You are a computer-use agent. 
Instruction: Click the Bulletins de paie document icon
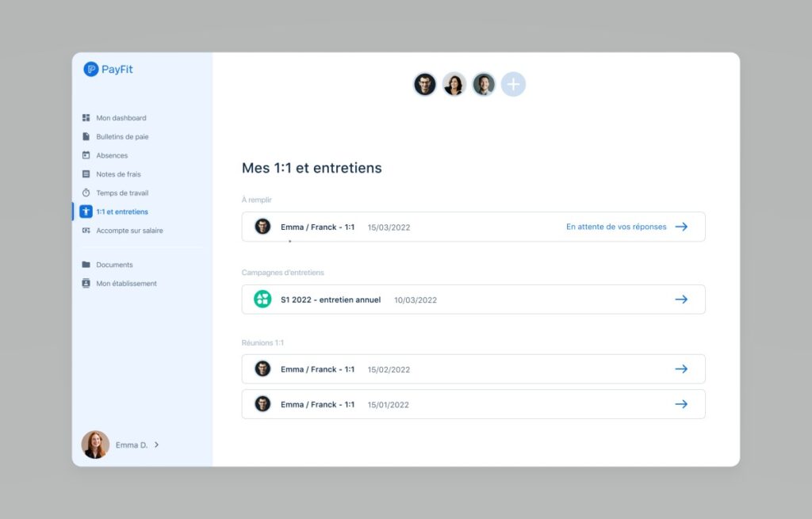[x=86, y=136]
